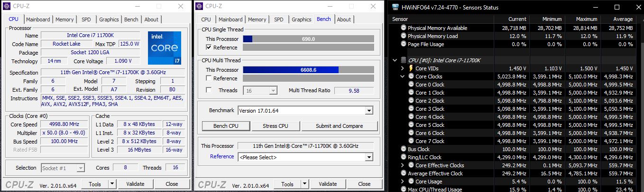
Task: Click clock icon beside Core 1 Clock
Action: pos(411,93)
